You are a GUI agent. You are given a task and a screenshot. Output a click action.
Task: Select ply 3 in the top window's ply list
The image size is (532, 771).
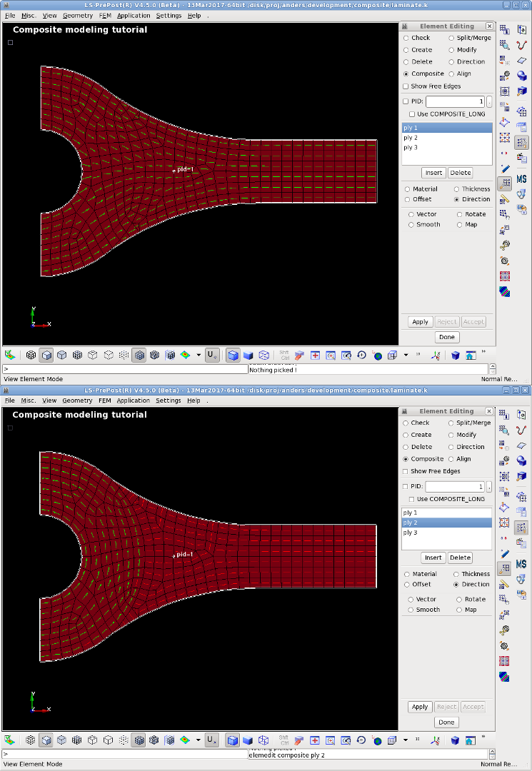(411, 148)
